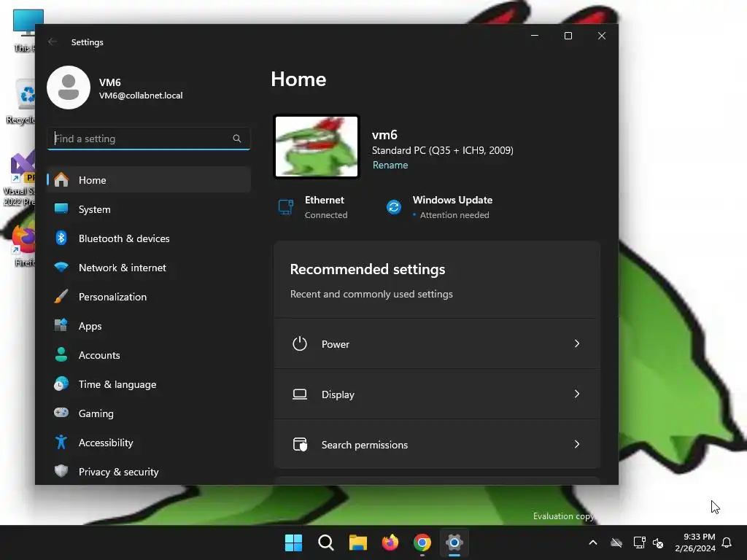Open the clock showing 9:33 PM
The width and height of the screenshot is (747, 560).
pyautogui.click(x=695, y=542)
